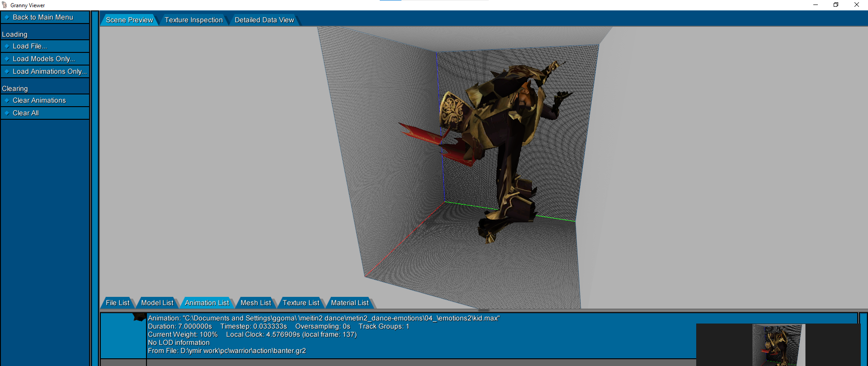This screenshot has height=366, width=868.
Task: Click the Duration: 7.000000s value
Action: [180, 326]
